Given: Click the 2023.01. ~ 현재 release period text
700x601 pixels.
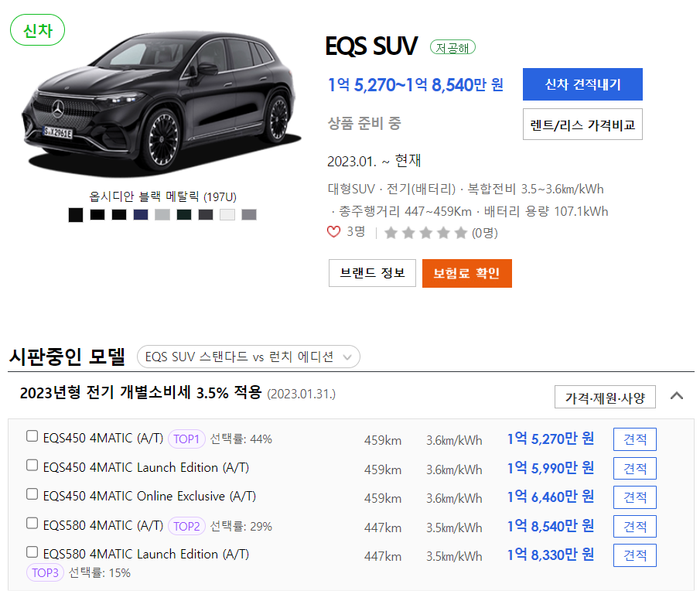Looking at the screenshot, I should pyautogui.click(x=374, y=161).
